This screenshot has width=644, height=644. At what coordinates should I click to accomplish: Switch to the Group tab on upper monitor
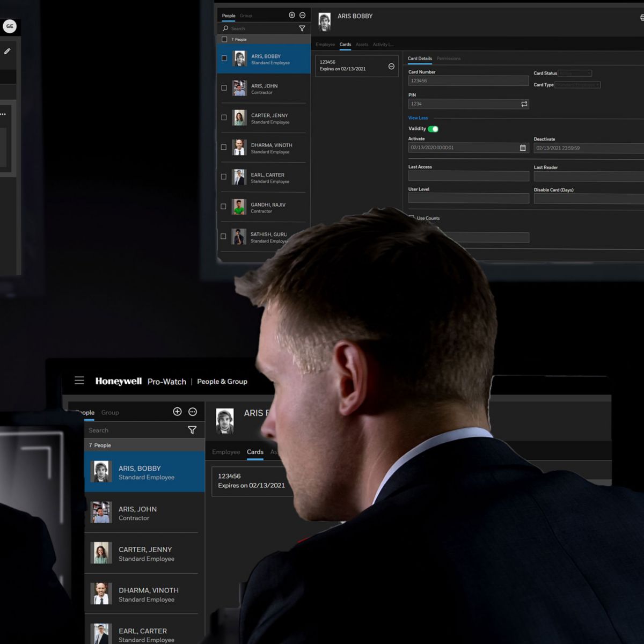coord(246,16)
